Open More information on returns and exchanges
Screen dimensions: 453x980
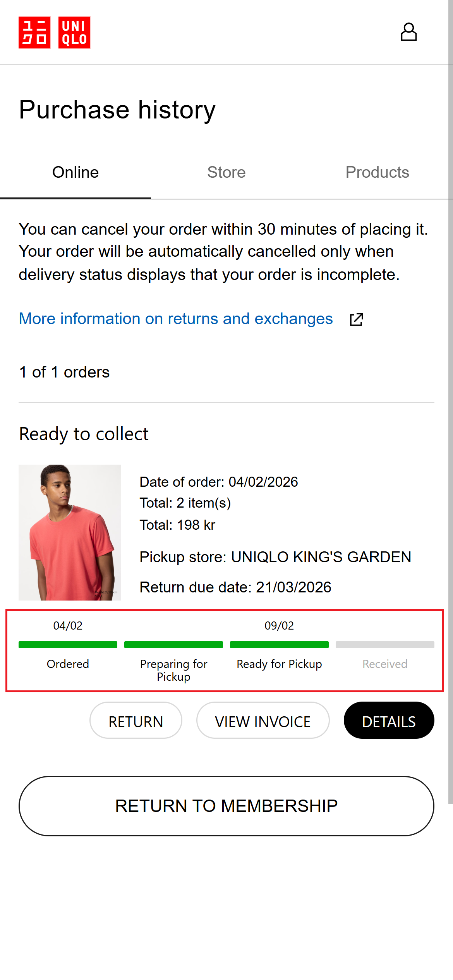coord(176,319)
